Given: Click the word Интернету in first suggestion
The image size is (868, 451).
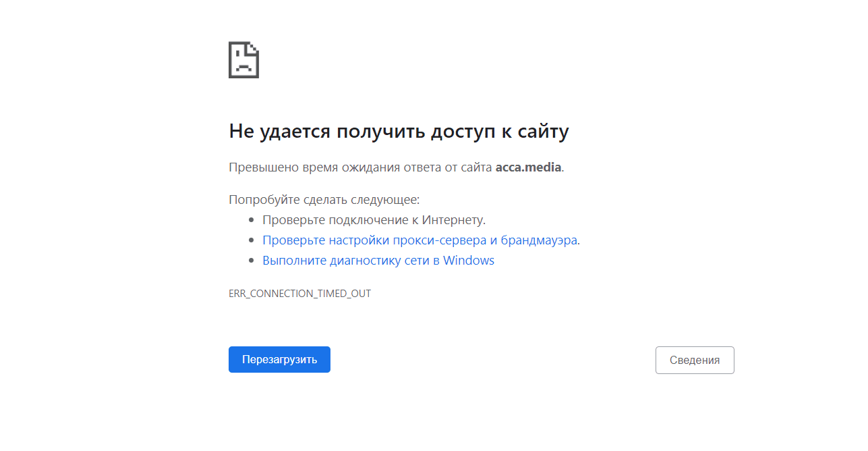Looking at the screenshot, I should pyautogui.click(x=453, y=219).
